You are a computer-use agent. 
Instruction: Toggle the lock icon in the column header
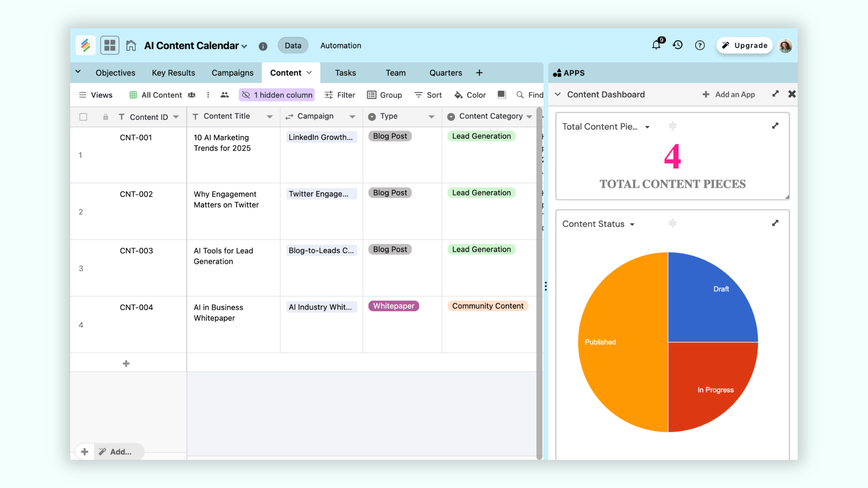coord(105,117)
